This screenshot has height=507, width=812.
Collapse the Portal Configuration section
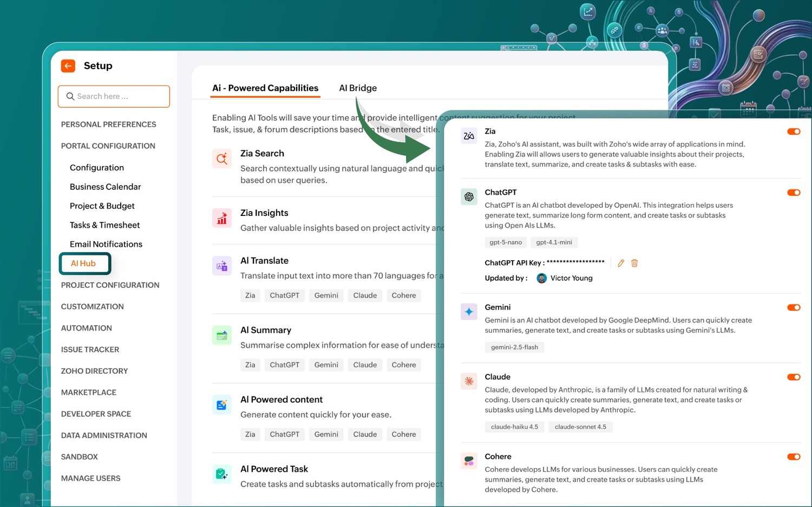coord(108,146)
